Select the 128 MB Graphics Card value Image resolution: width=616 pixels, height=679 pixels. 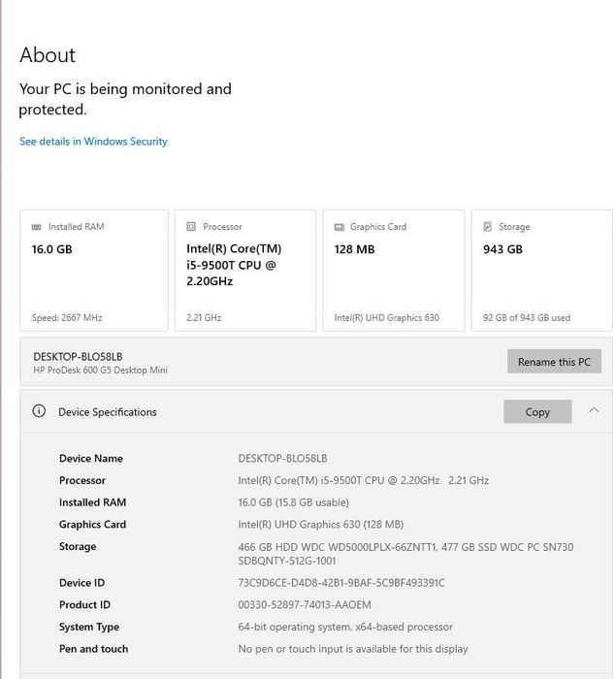click(355, 249)
